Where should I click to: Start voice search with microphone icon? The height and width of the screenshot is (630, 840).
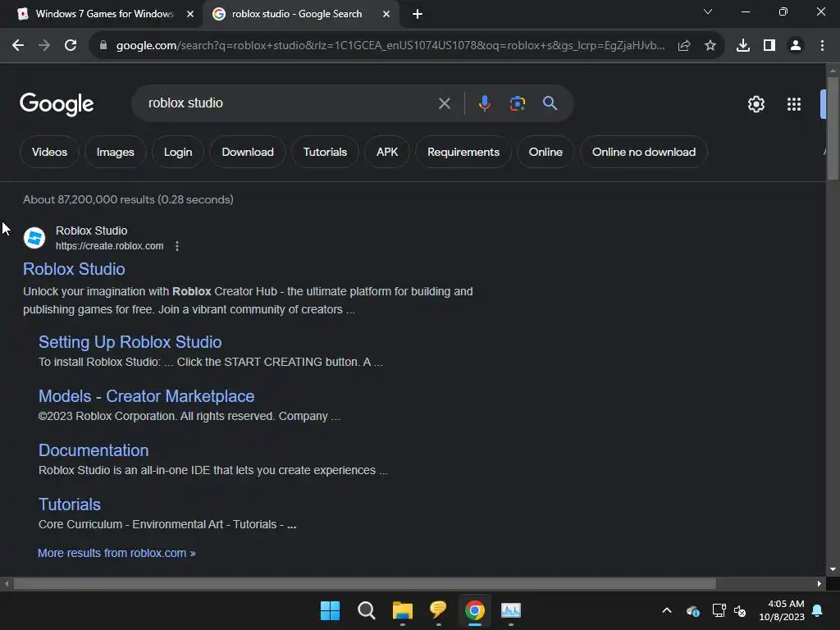pyautogui.click(x=484, y=103)
